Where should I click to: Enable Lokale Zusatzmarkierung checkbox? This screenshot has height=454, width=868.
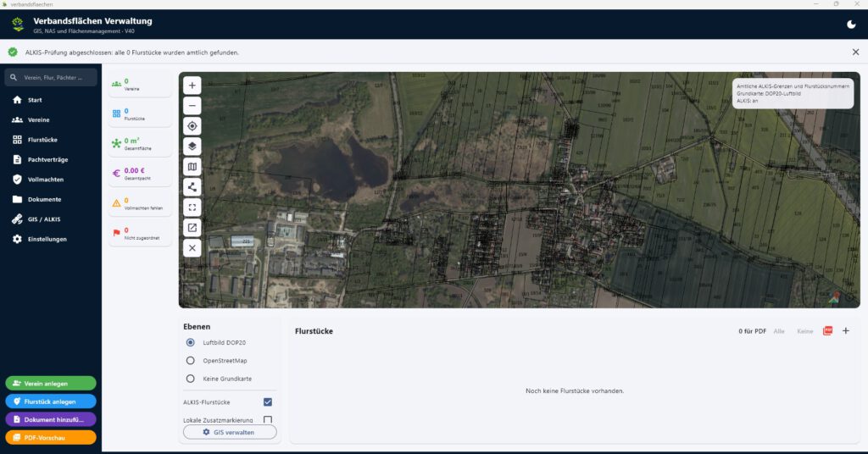pyautogui.click(x=268, y=420)
